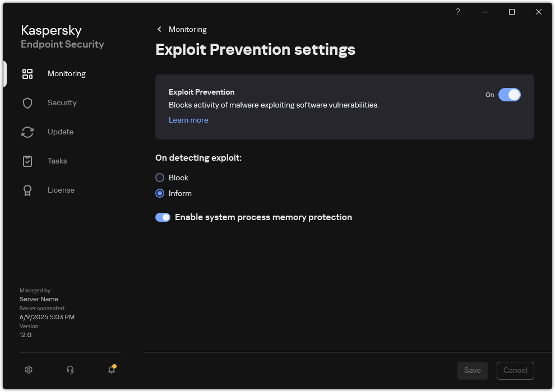Open support via the headset icon
This screenshot has width=555, height=392.
coord(70,370)
